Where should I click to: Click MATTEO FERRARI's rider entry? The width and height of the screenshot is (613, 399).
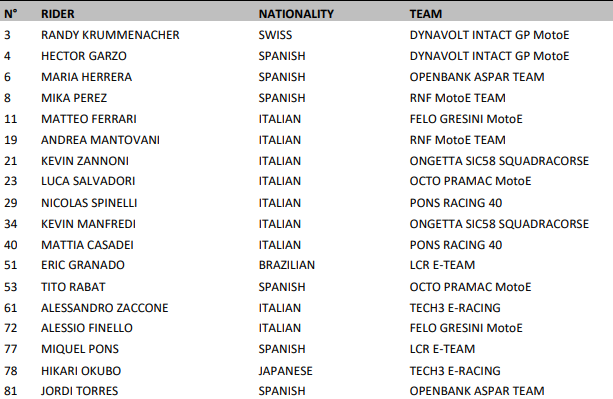click(x=89, y=119)
